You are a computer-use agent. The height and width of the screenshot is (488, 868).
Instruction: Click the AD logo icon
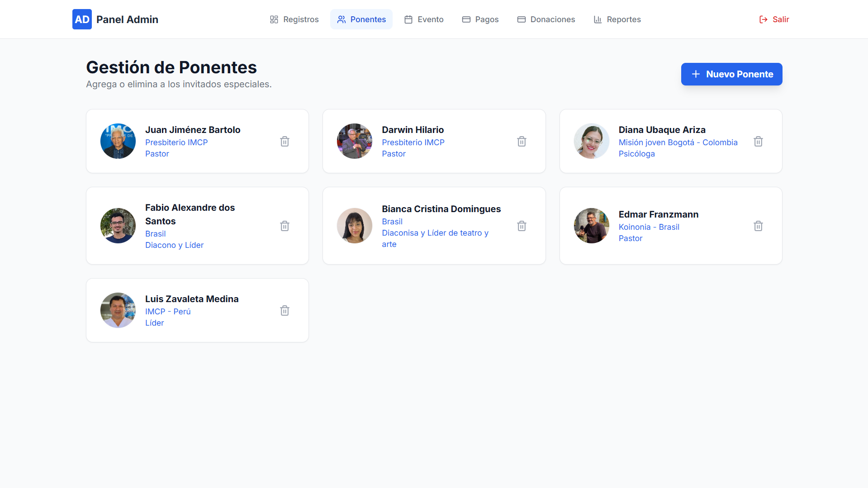pos(82,19)
